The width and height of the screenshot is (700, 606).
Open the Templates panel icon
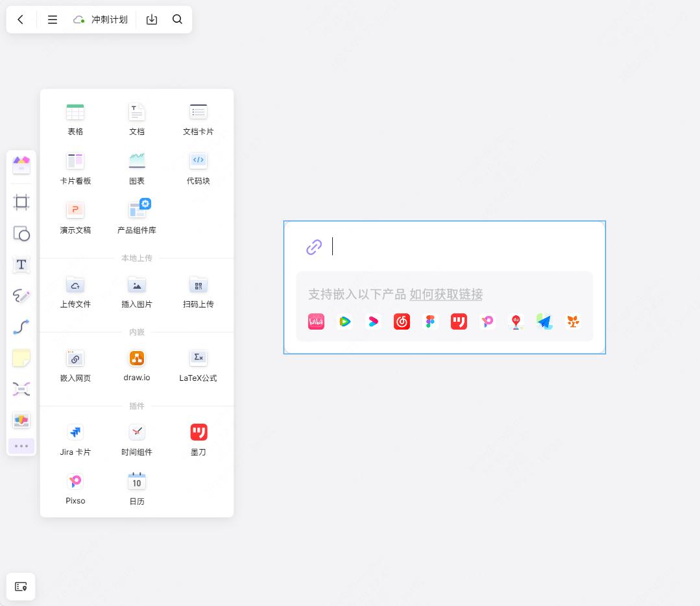tap(21, 165)
